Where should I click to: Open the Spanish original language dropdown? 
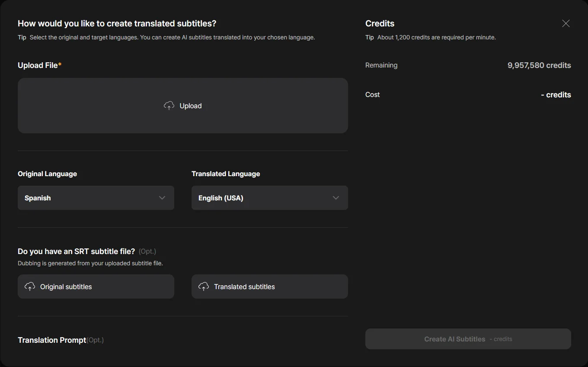tap(86, 198)
